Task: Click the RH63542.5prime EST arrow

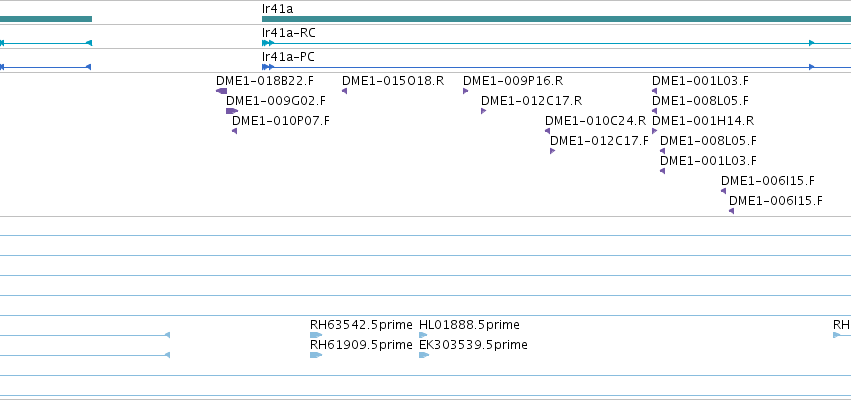Action: point(316,335)
